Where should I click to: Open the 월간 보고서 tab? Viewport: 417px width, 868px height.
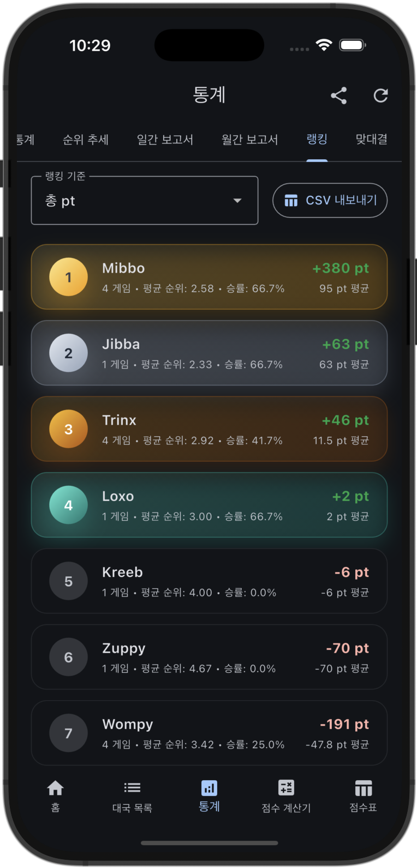point(249,140)
